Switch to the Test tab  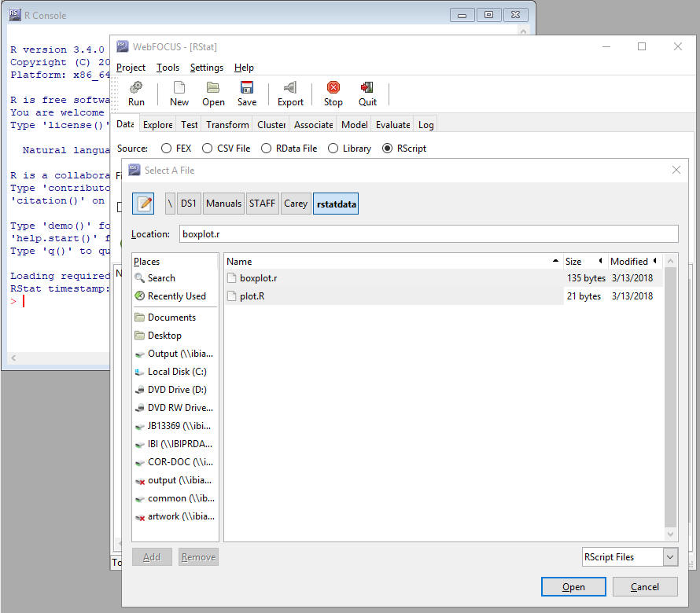tap(190, 125)
